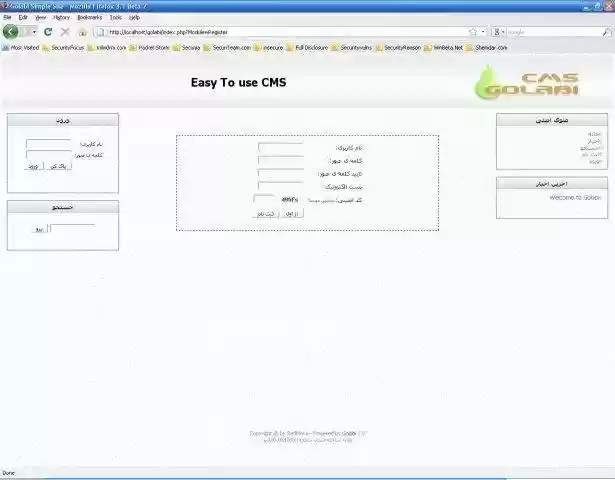This screenshot has width=615, height=480.
Task: Open the Most Visited bookmarks folder
Action: 21,47
